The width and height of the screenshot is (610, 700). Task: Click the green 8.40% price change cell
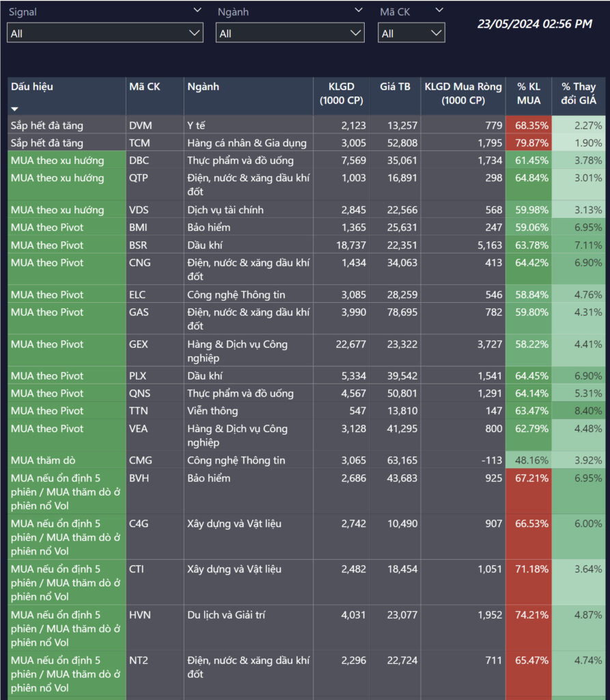pyautogui.click(x=579, y=411)
